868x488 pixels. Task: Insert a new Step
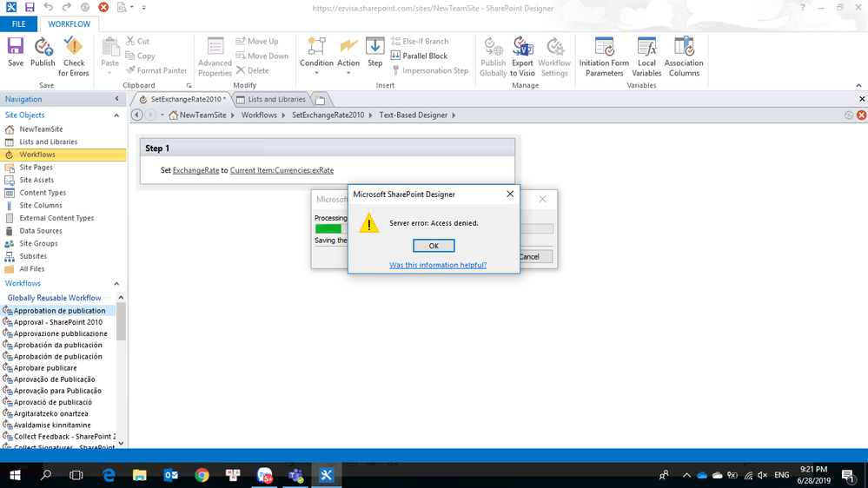pos(374,52)
